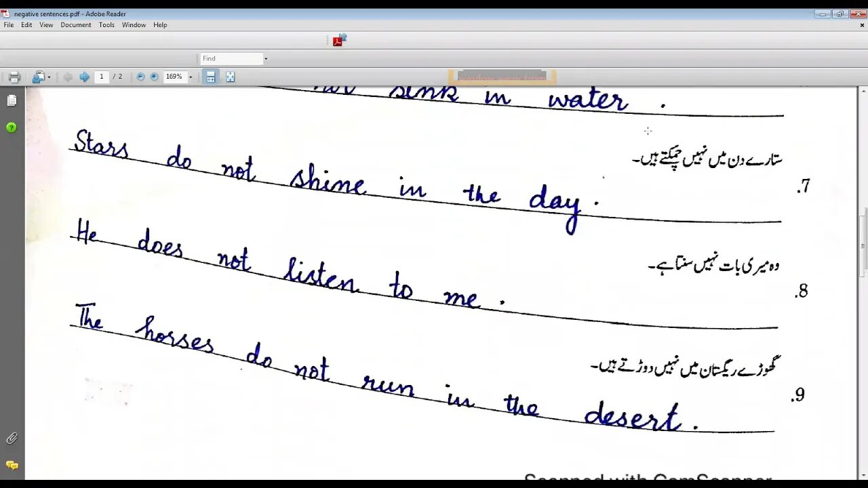Click the 169% zoom value field
Image resolution: width=868 pixels, height=488 pixels.
pos(174,77)
